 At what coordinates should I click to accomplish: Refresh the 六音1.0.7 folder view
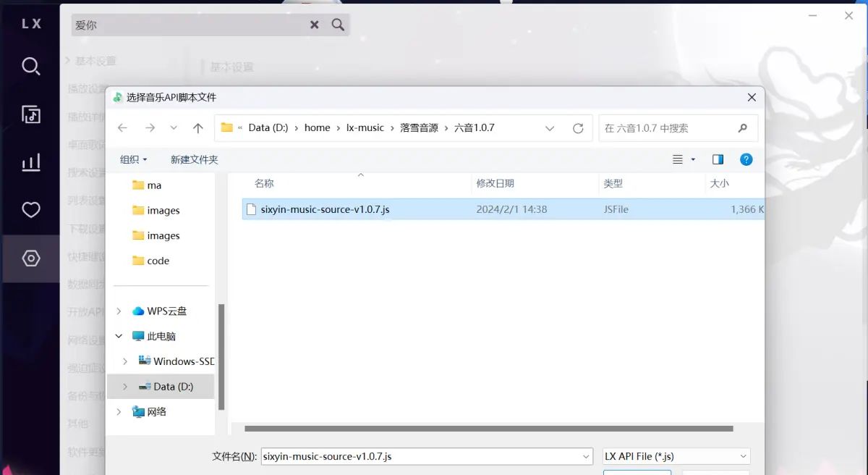(x=578, y=127)
